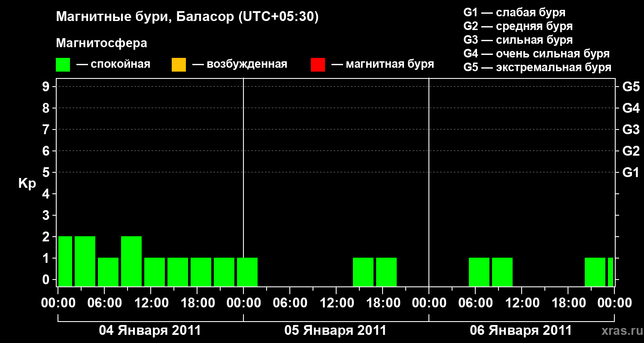This screenshot has height=343, width=644.
Task: Click the narrow last bar of 06 Января
Action: [x=611, y=272]
